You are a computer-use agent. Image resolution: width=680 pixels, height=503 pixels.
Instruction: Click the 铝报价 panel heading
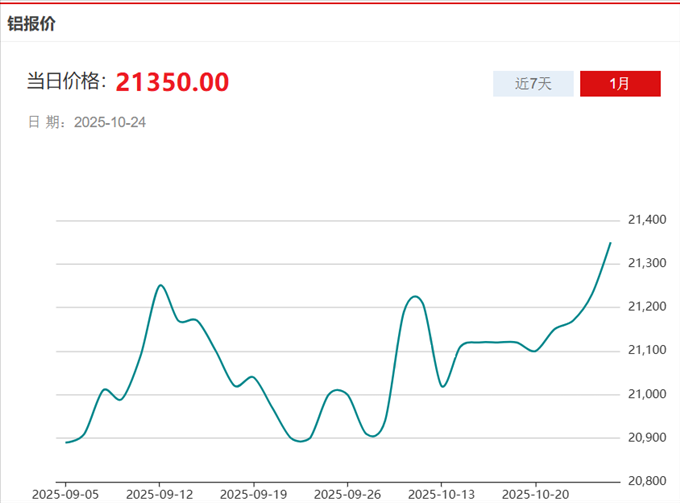pos(32,24)
